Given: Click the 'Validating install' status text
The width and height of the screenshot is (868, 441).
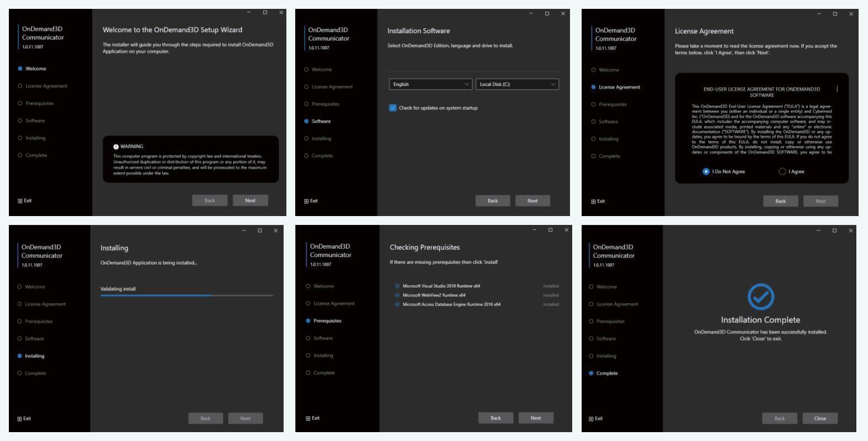Looking at the screenshot, I should tap(118, 289).
